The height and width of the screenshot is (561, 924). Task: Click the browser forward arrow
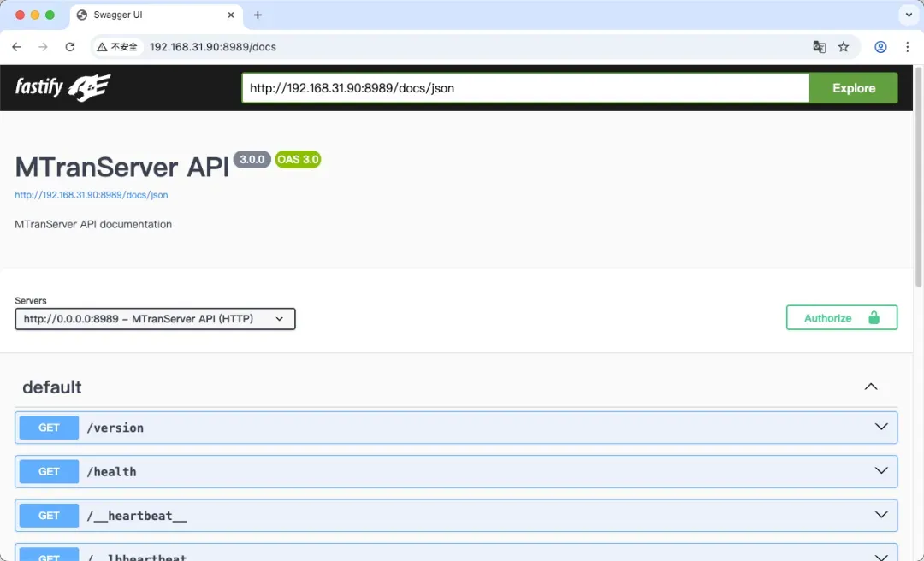coord(43,47)
